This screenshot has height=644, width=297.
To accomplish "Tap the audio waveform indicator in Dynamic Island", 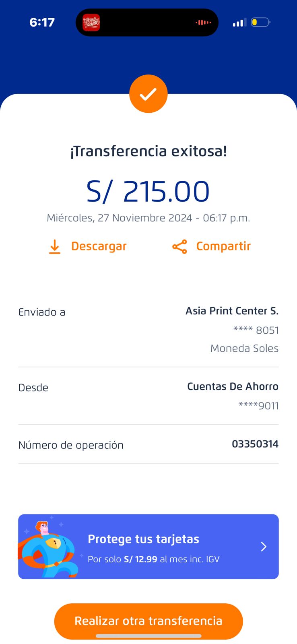I will coord(203,23).
